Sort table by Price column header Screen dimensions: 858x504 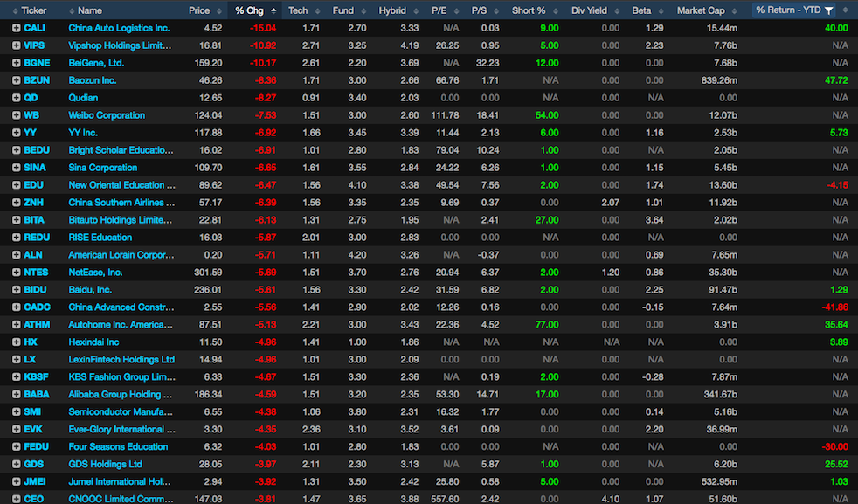[199, 10]
